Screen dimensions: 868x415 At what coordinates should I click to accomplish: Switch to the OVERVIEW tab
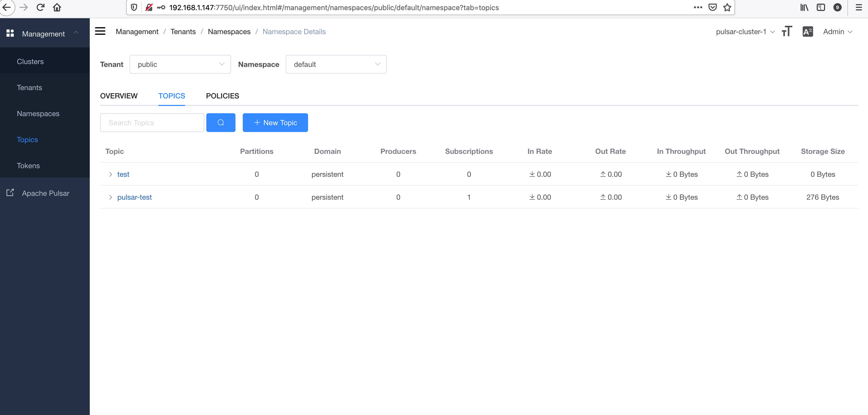[119, 96]
